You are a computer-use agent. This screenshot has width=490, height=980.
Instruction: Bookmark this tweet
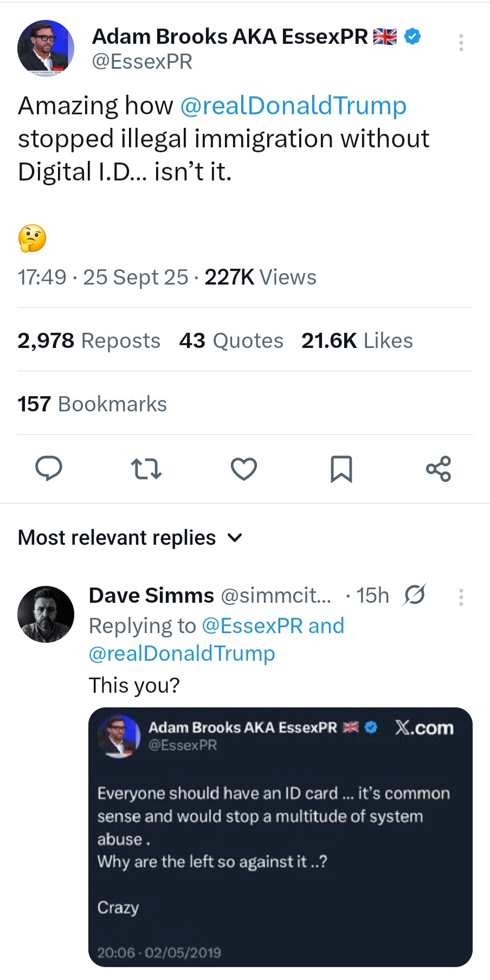point(341,469)
